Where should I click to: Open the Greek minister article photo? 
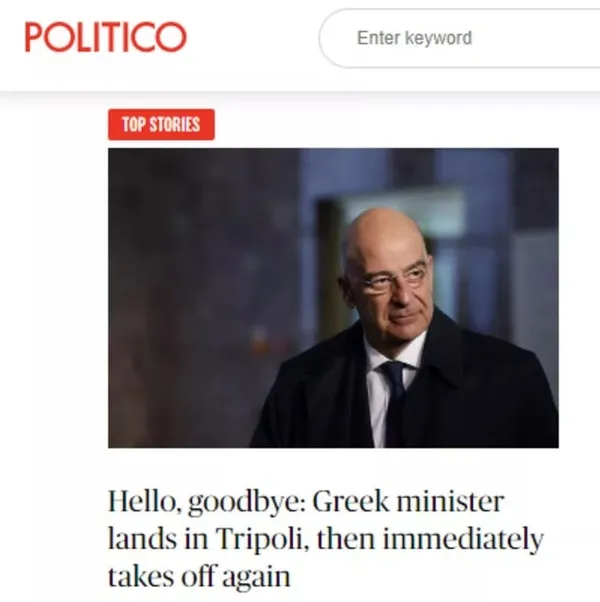click(x=333, y=298)
